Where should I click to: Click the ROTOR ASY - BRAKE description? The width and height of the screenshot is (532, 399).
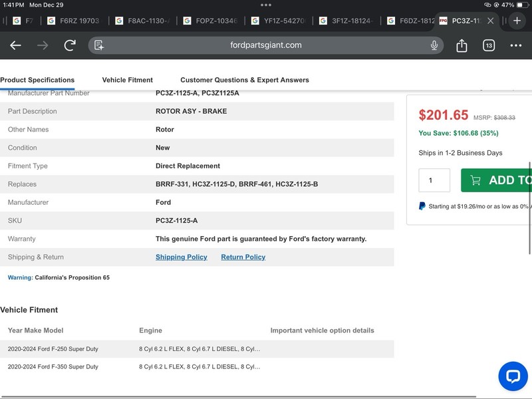191,111
